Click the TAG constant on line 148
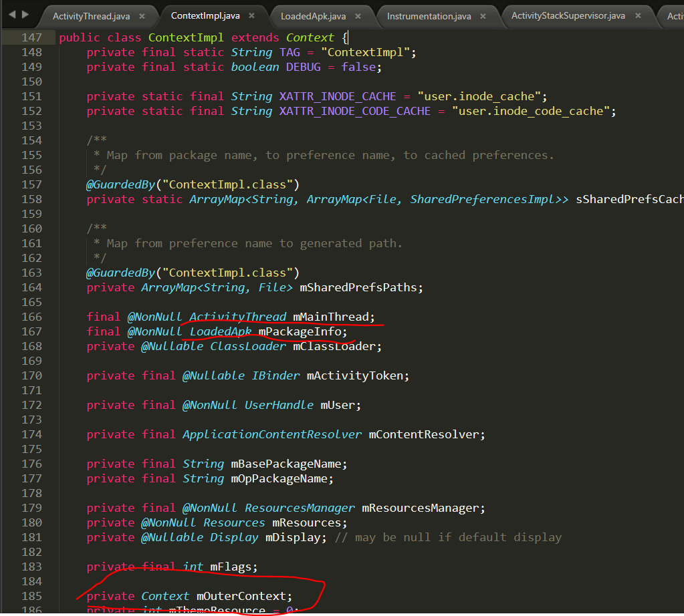 click(290, 52)
